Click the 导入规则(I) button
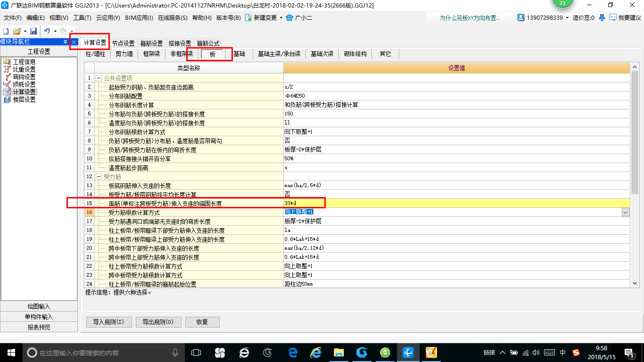Screen dimensions: 644x362 pyautogui.click(x=108, y=322)
